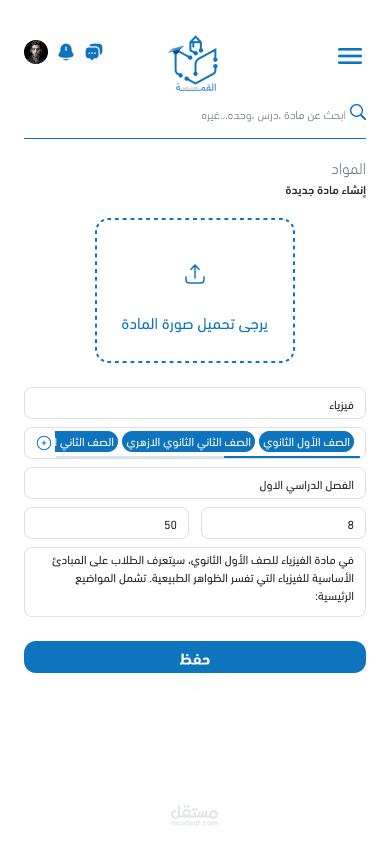This screenshot has width=390, height=844.
Task: Click the upload arrow icon
Action: click(x=195, y=274)
